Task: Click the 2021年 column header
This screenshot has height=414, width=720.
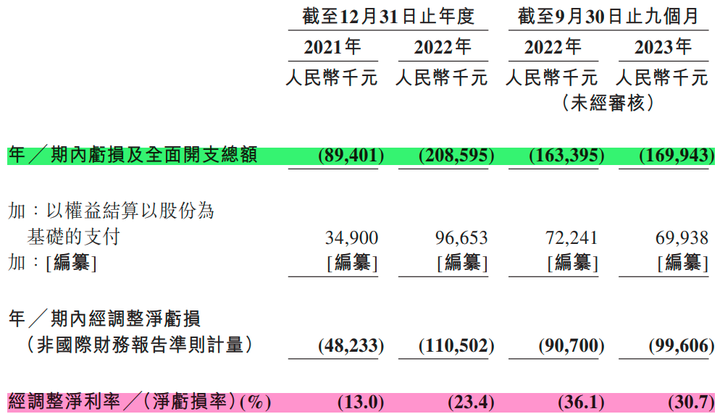Action: 332,47
